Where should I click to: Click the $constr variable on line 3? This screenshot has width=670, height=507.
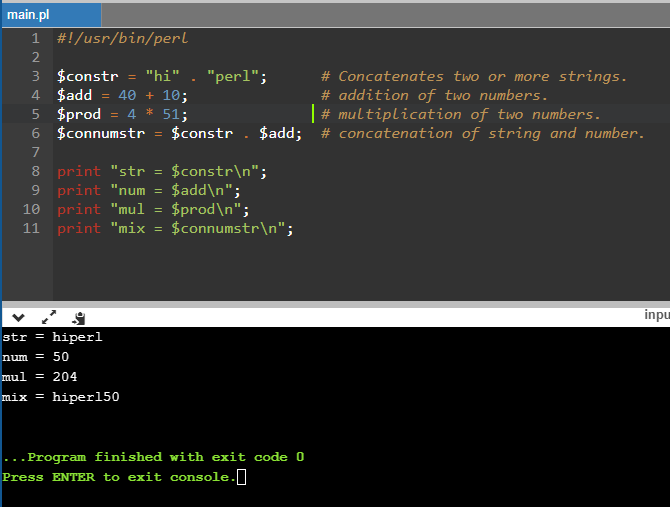[88, 76]
